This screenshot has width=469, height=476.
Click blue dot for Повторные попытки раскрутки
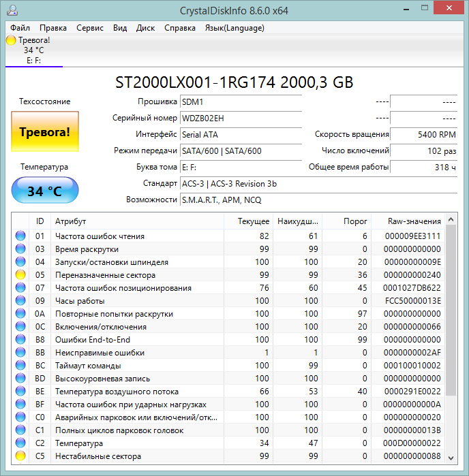(x=20, y=314)
